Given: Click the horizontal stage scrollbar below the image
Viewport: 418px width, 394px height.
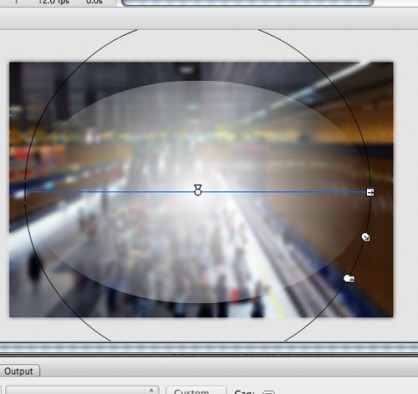Looking at the screenshot, I should pos(209,348).
